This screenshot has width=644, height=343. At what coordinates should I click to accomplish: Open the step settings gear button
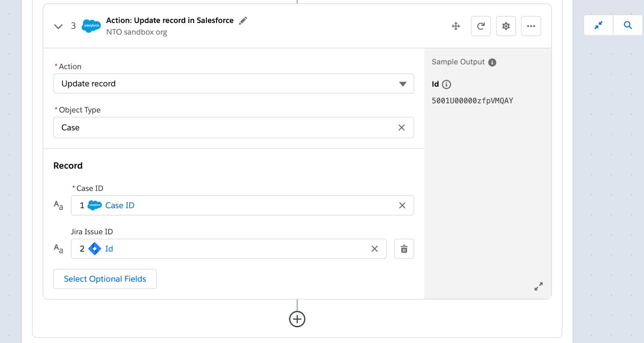tap(506, 26)
